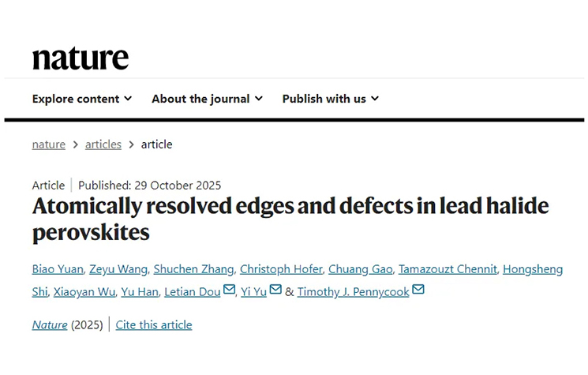The width and height of the screenshot is (588, 375).
Task: Click envelope icon beside Yi Yu
Action: tap(275, 291)
